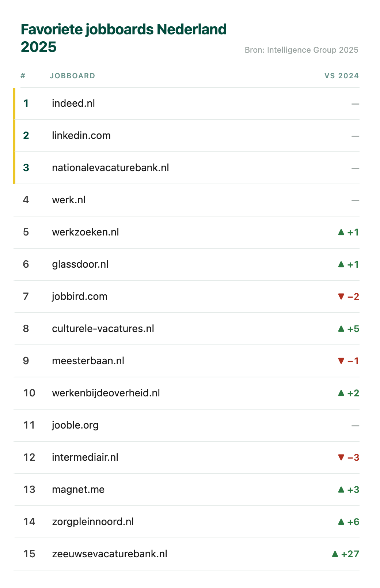Image resolution: width=380 pixels, height=588 pixels.
Task: Click the red down arrow for jobbird.com
Action: pyautogui.click(x=341, y=297)
